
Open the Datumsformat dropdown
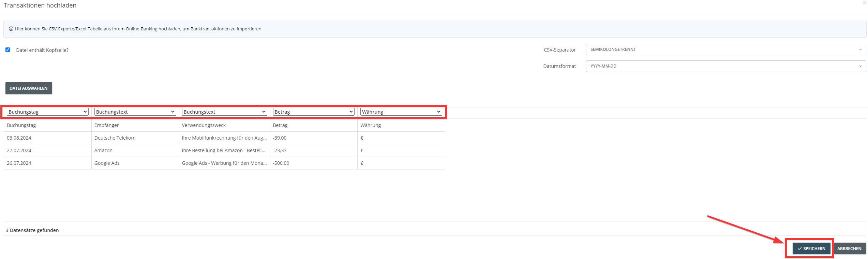(x=726, y=66)
